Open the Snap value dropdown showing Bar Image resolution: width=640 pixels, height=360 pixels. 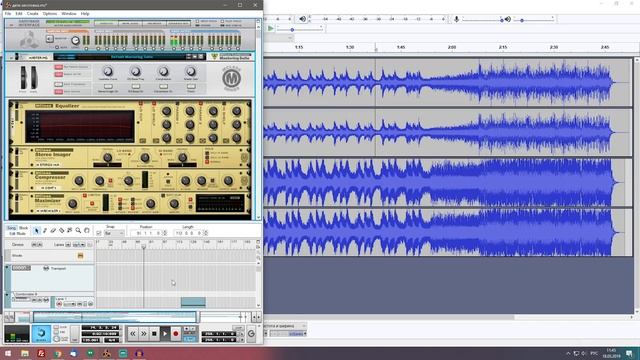click(x=114, y=233)
